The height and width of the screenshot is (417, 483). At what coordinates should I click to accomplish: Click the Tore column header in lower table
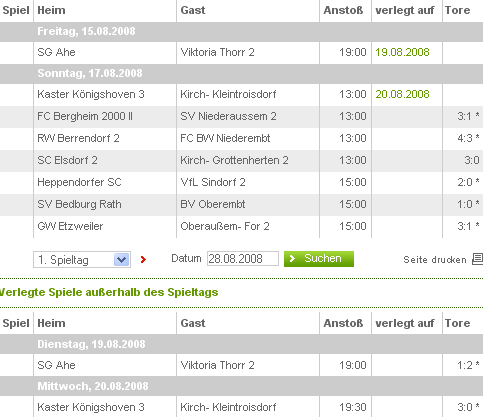point(457,323)
